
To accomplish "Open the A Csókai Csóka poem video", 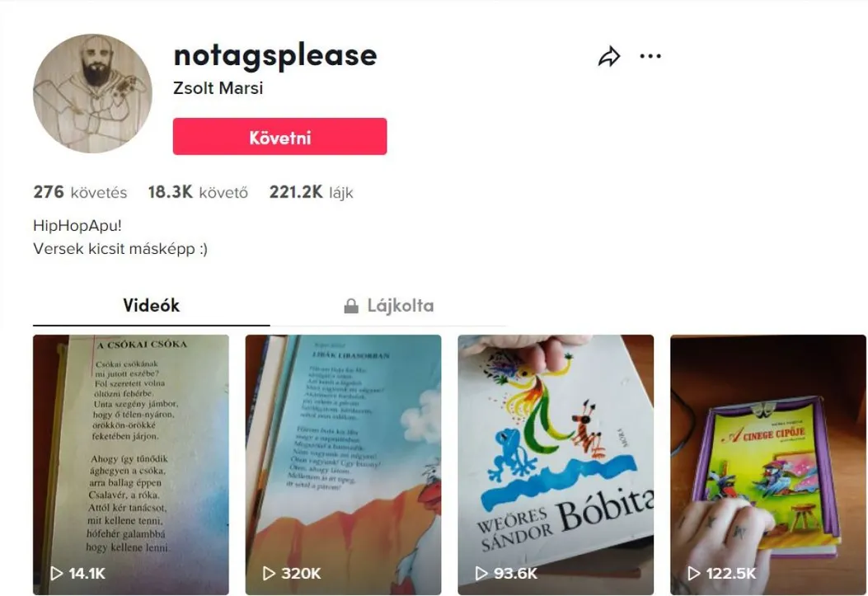I will pyautogui.click(x=130, y=465).
